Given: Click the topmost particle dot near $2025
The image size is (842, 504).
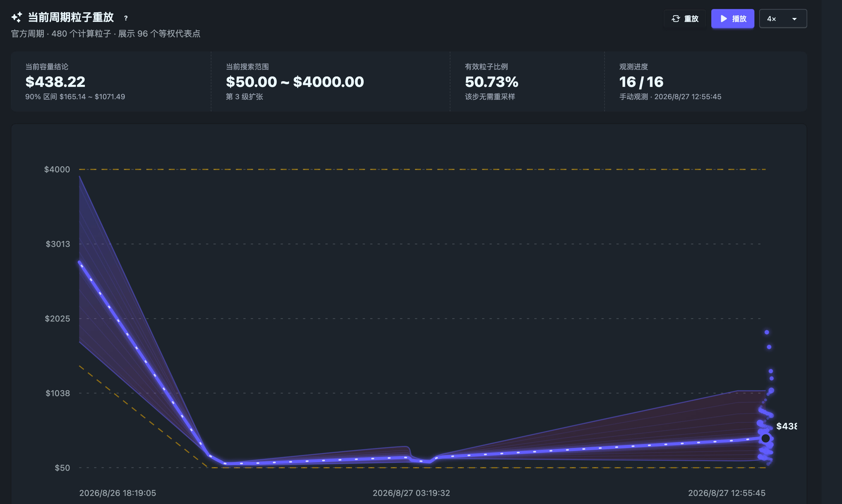Looking at the screenshot, I should (x=767, y=332).
